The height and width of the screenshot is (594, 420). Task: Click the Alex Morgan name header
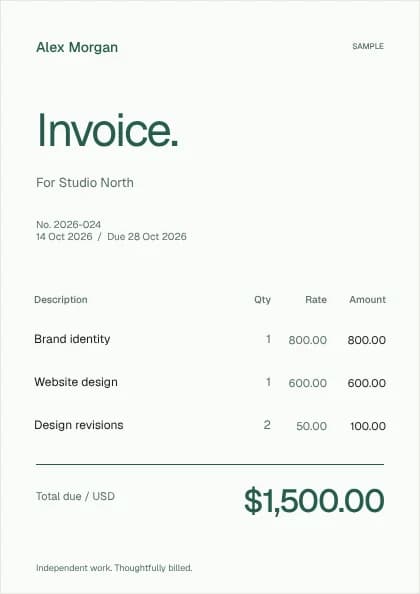77,47
